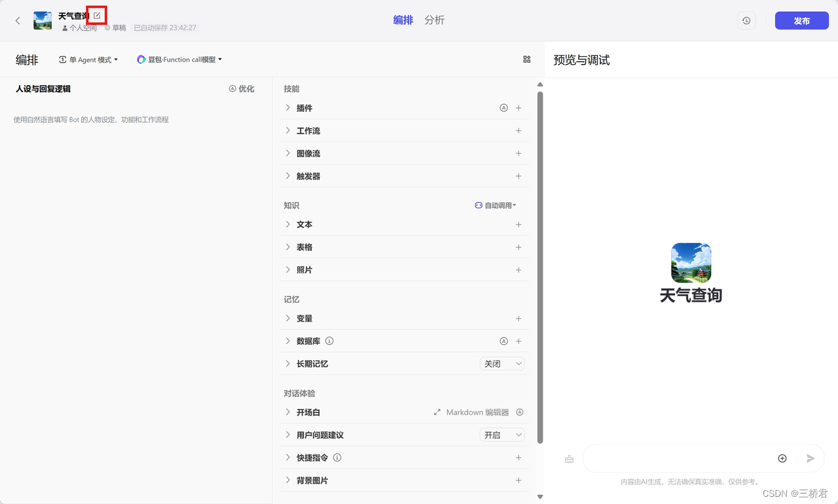
Task: Expand the 快捷指令 section
Action: [x=288, y=458]
